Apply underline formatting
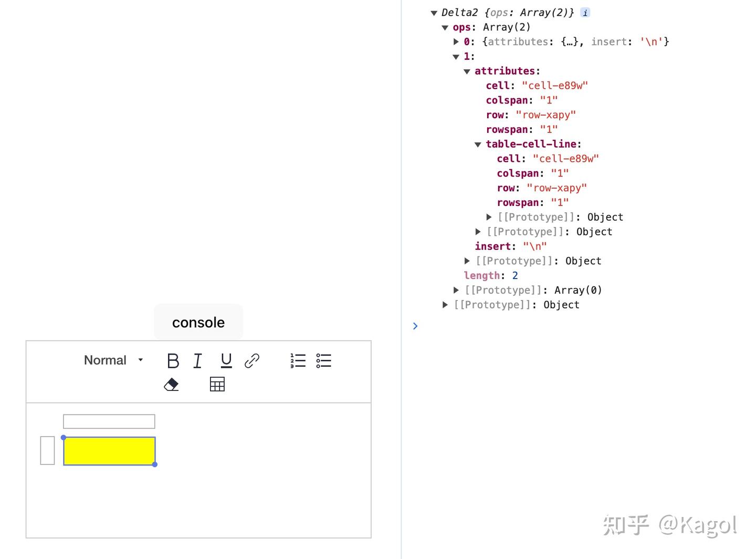This screenshot has height=559, width=756. 225,360
